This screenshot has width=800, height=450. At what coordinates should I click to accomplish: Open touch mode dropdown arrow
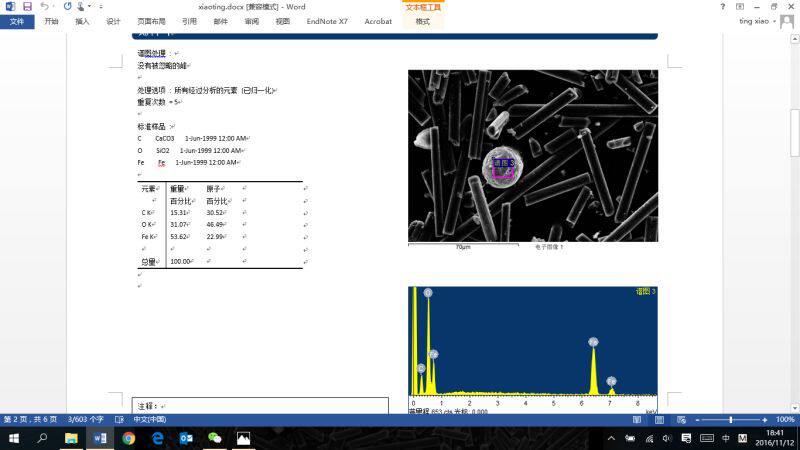(90, 7)
